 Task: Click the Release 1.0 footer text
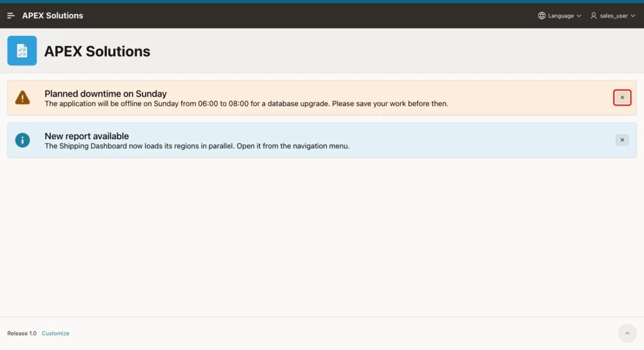(x=22, y=333)
